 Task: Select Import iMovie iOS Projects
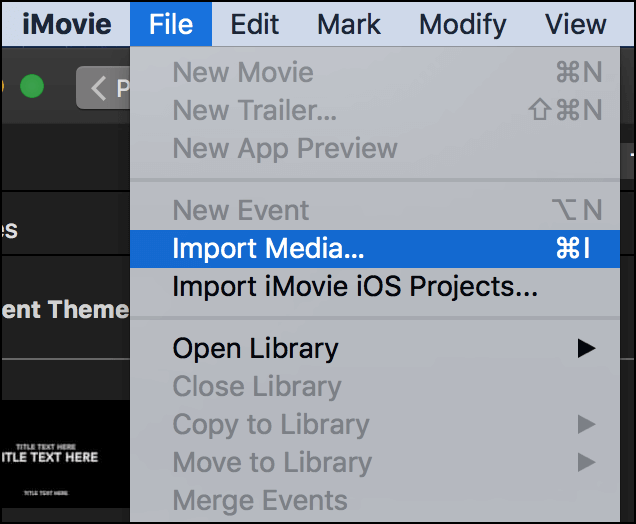pos(355,287)
